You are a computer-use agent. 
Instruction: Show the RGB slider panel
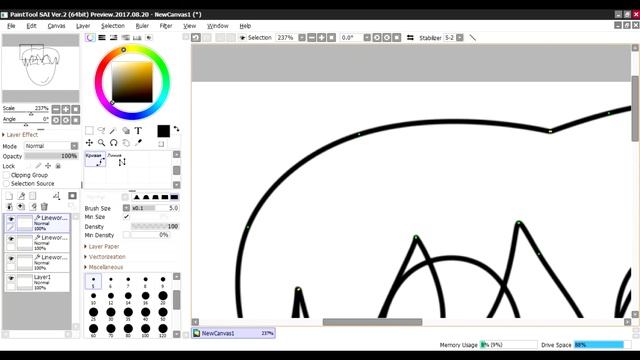click(x=102, y=38)
